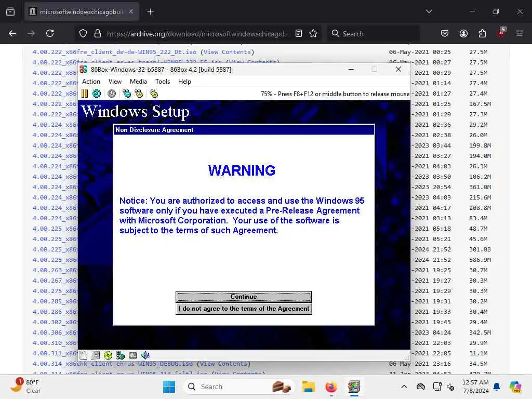Image resolution: width=532 pixels, height=399 pixels.
Task: Open the Help menu in 86Box
Action: pyautogui.click(x=184, y=82)
